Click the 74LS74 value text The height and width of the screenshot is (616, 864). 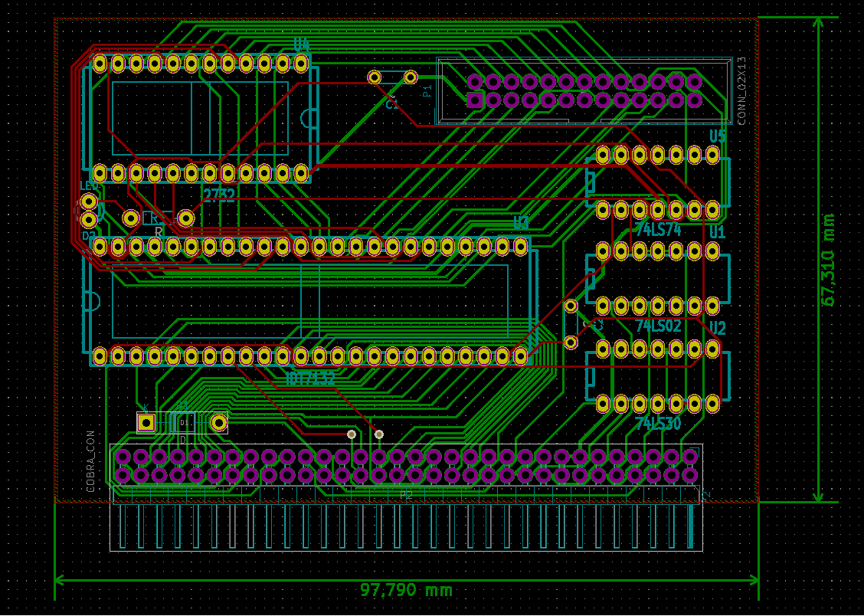658,229
